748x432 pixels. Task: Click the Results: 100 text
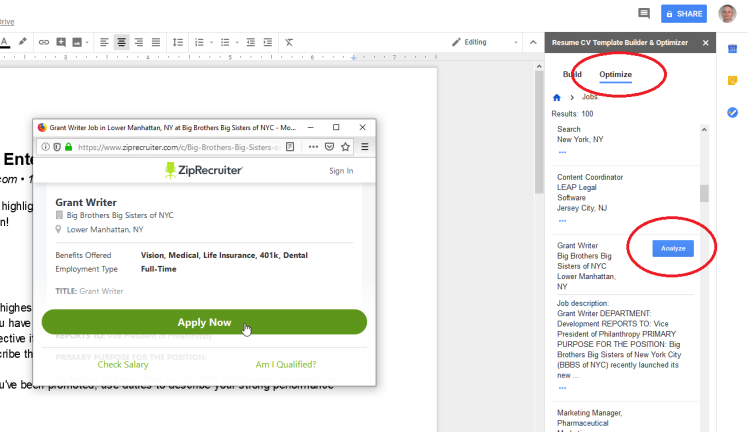(x=572, y=114)
